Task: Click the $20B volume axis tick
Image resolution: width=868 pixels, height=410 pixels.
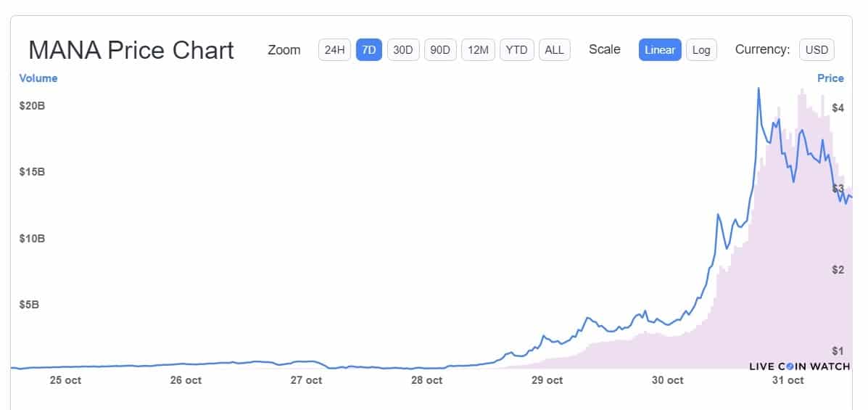Action: [32, 105]
